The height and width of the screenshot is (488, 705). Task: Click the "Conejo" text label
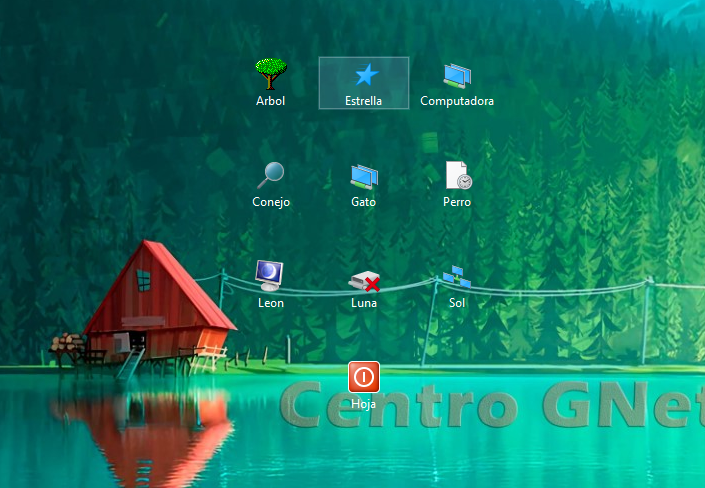point(271,202)
